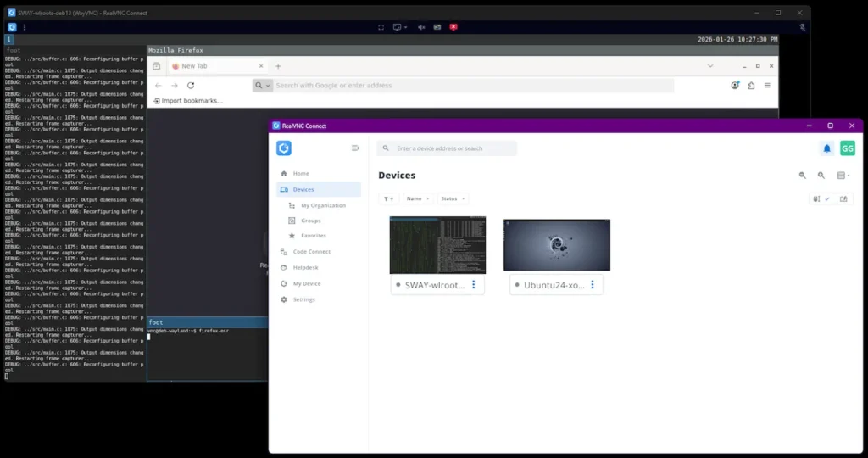The height and width of the screenshot is (458, 868).
Task: Click the Firefox back arrow
Action: [x=159, y=86]
